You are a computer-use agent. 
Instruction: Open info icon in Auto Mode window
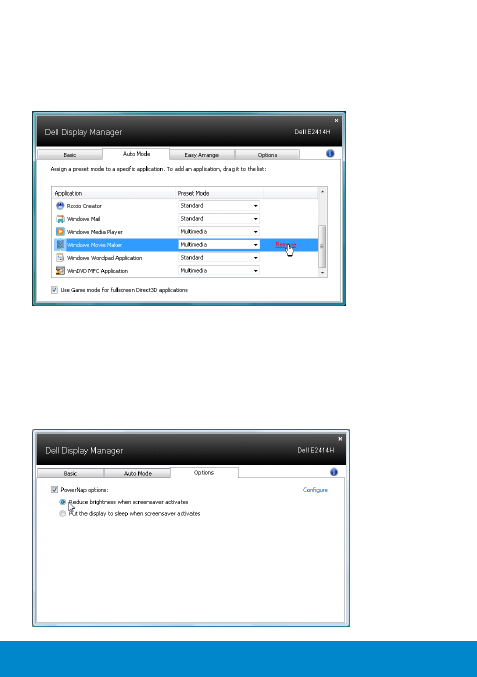click(x=330, y=153)
